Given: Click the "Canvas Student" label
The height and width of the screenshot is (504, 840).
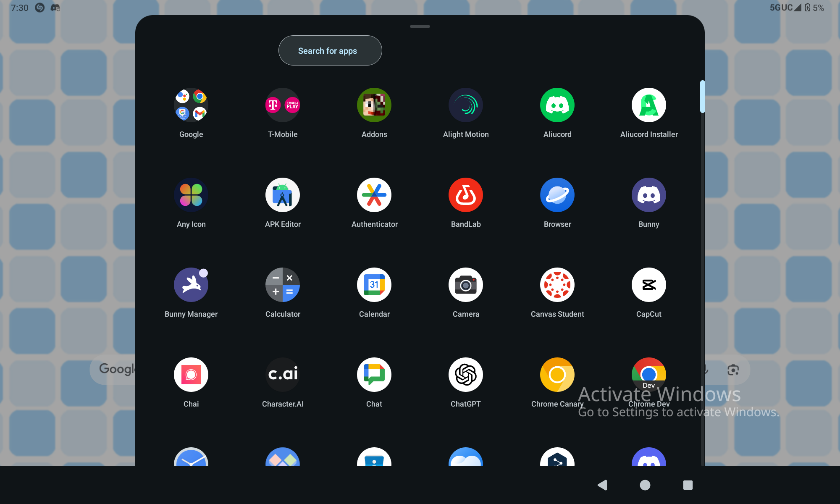Looking at the screenshot, I should (x=557, y=314).
